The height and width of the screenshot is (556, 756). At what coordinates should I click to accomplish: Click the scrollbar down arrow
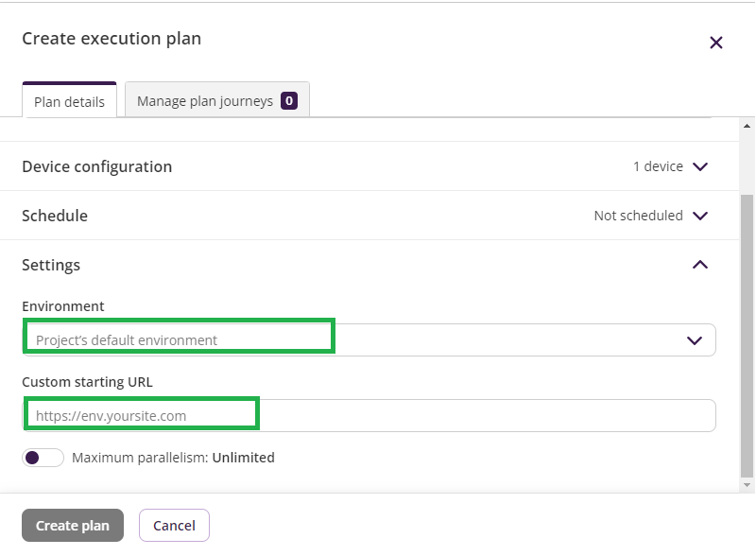(x=747, y=485)
